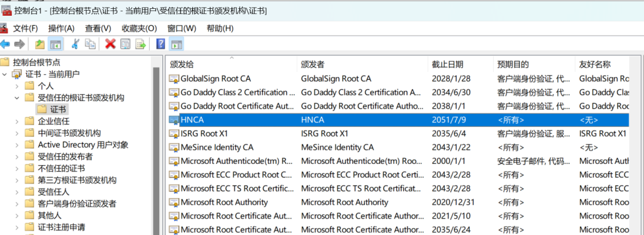644x235 pixels.
Task: Click the red Delete X icon
Action: point(110,44)
